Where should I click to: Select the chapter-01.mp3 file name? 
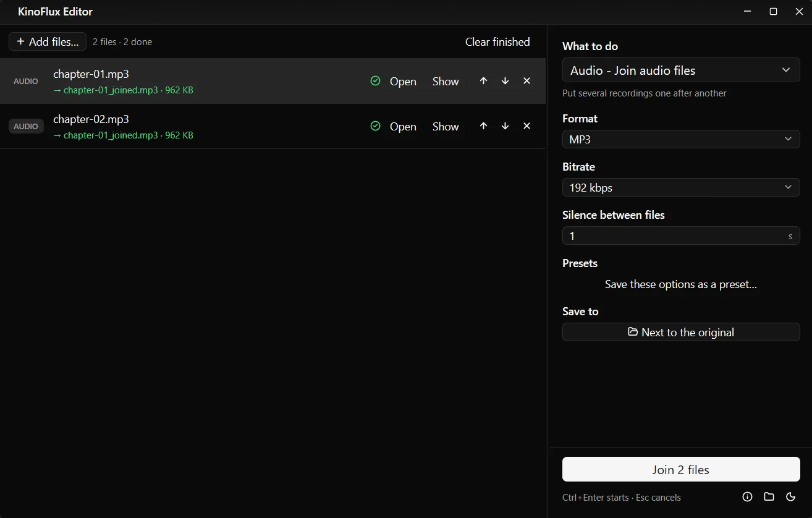(91, 74)
